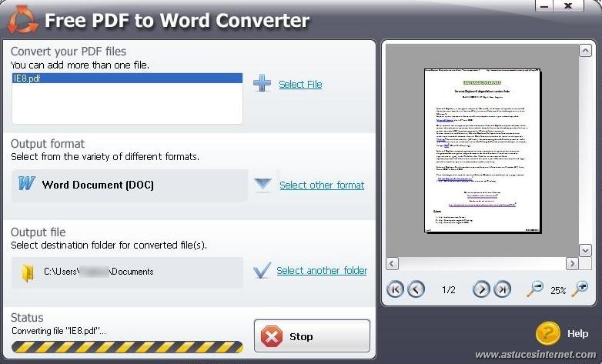Close the converter window

[x=568, y=5]
